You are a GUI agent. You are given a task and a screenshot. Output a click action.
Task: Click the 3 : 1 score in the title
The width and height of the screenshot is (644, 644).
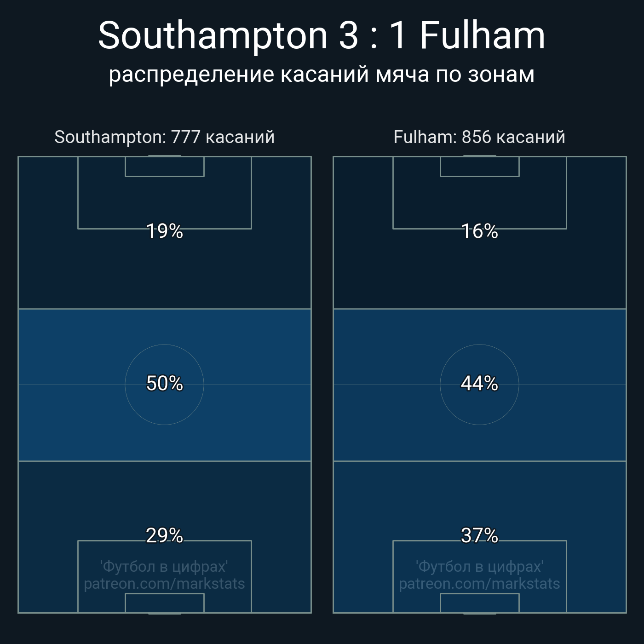point(373,36)
